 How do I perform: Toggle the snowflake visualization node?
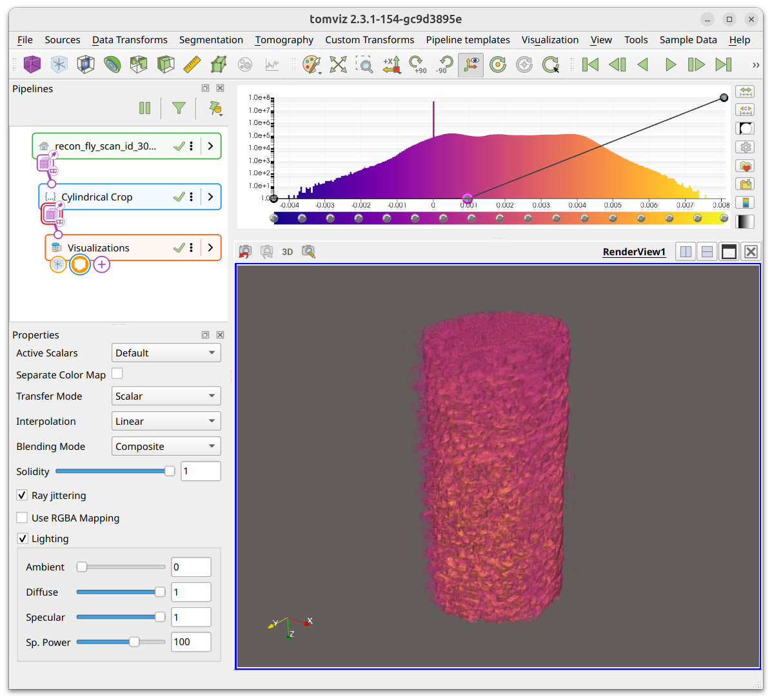[58, 265]
